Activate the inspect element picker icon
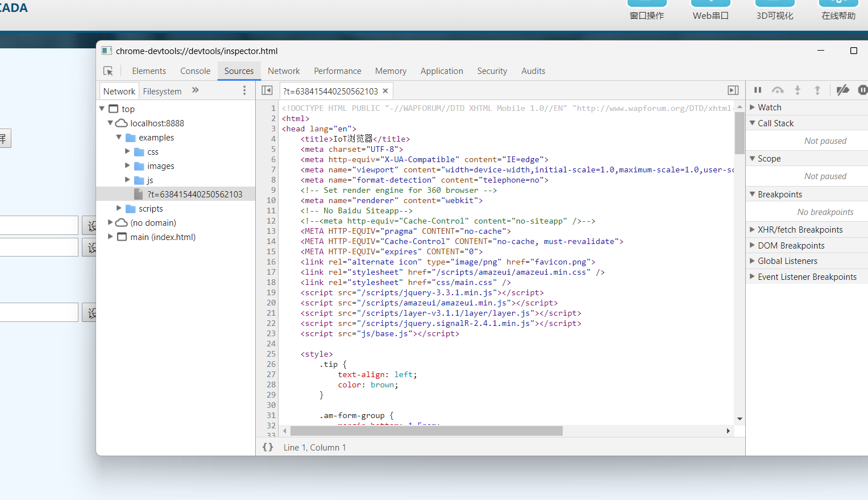The width and height of the screenshot is (868, 500). 108,71
